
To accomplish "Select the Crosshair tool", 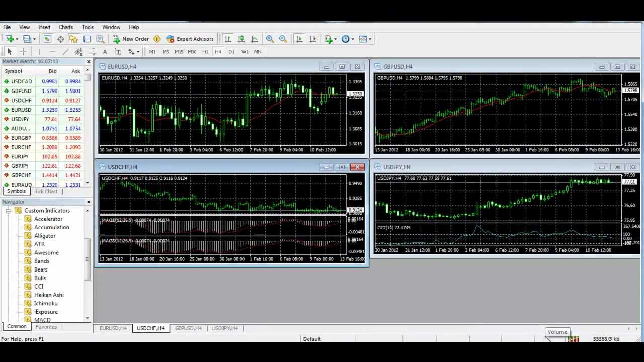I will (x=23, y=52).
